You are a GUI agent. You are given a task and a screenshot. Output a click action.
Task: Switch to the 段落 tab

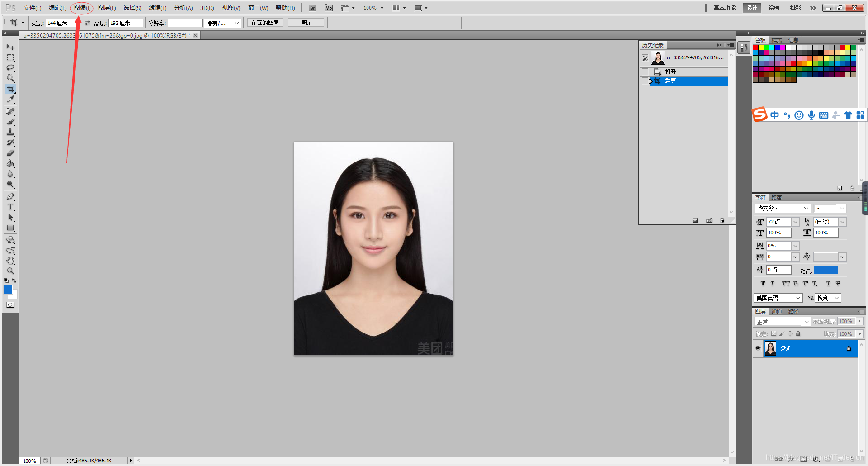[777, 197]
